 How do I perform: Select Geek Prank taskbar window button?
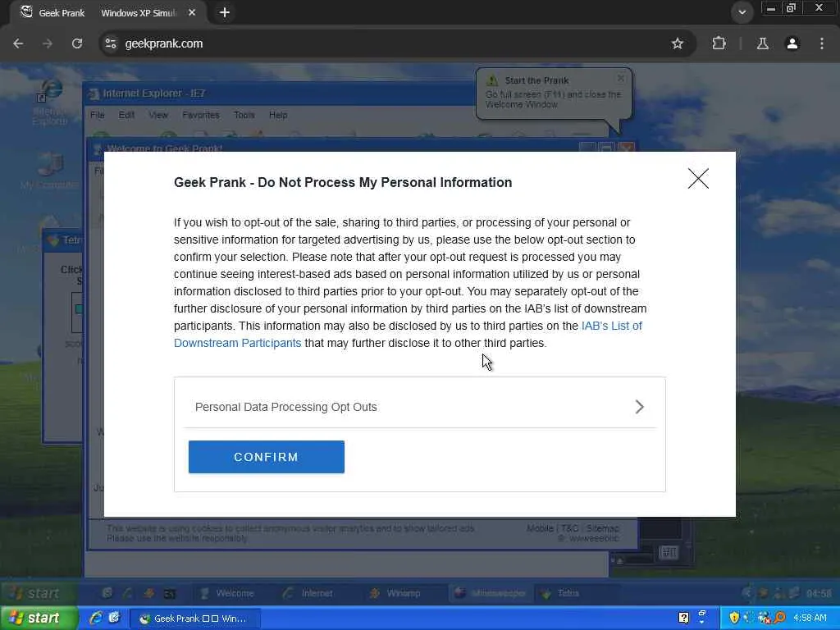(195, 619)
